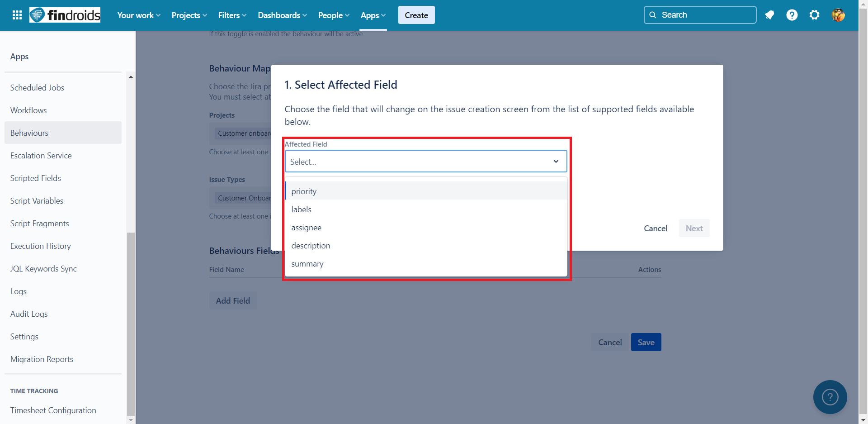
Task: Open Script Variables in the sidebar
Action: point(63,200)
